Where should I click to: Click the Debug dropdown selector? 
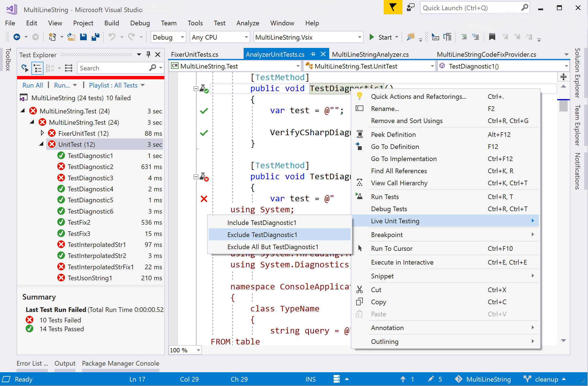pos(168,38)
